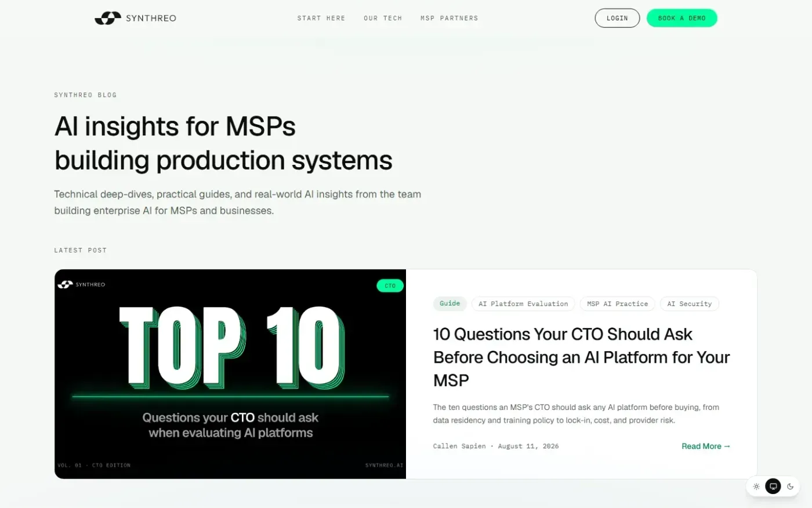The width and height of the screenshot is (812, 508).
Task: Select system theme monitor icon
Action: click(773, 487)
